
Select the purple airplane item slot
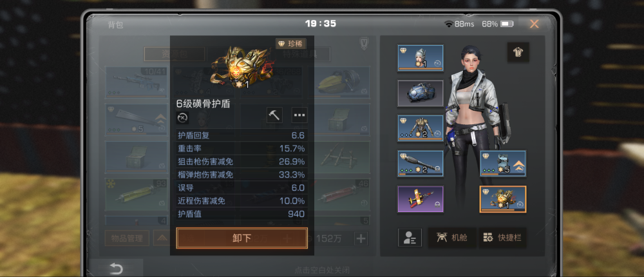420,199
